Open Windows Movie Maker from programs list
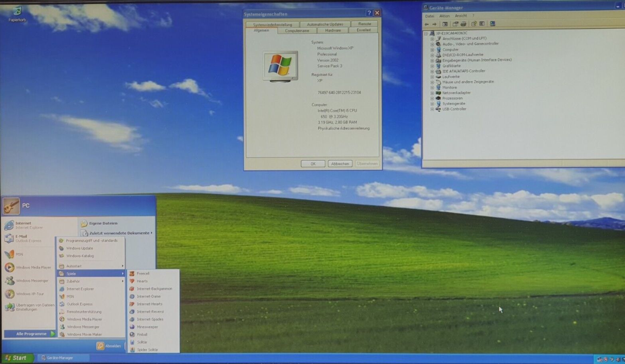The image size is (625, 364). pos(84,334)
